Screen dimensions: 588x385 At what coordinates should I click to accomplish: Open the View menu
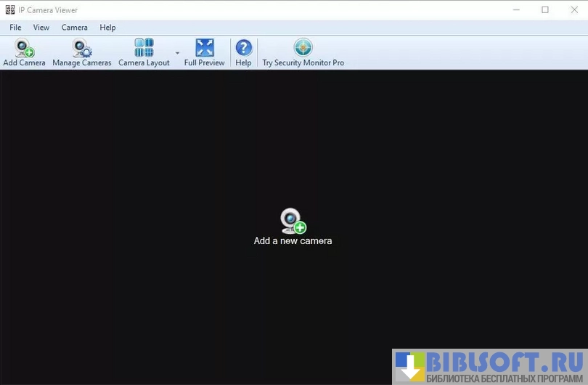pos(41,28)
